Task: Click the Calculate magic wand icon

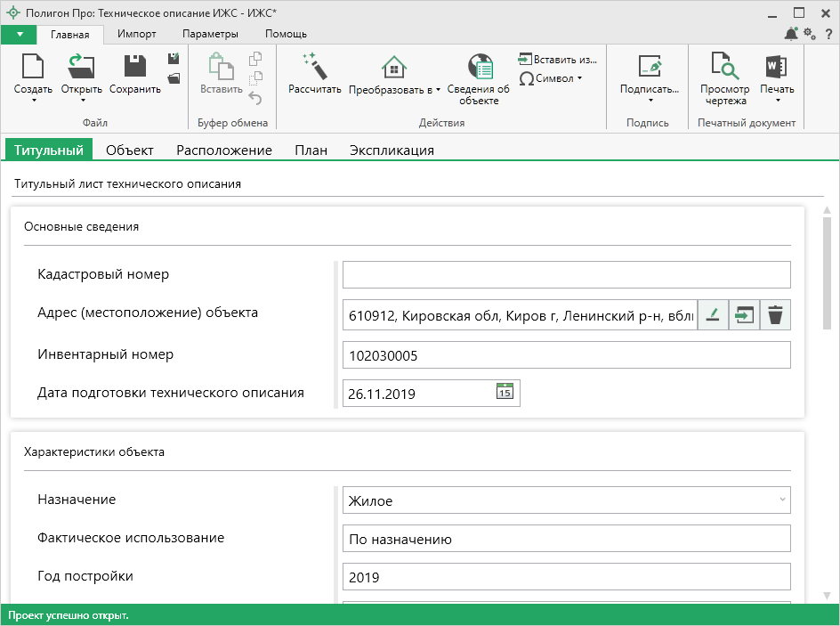Action: coord(315,67)
